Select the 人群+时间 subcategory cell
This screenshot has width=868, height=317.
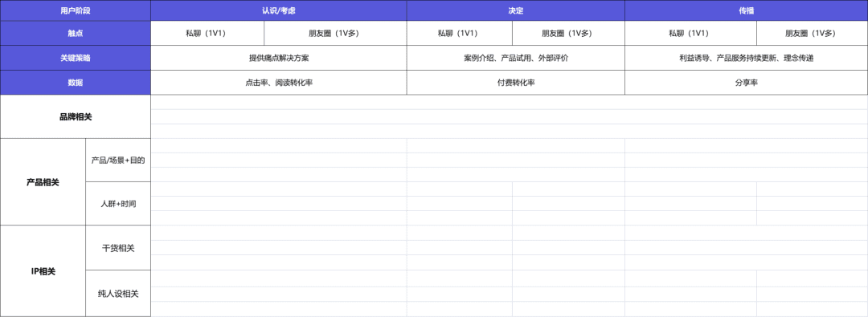[x=118, y=204]
